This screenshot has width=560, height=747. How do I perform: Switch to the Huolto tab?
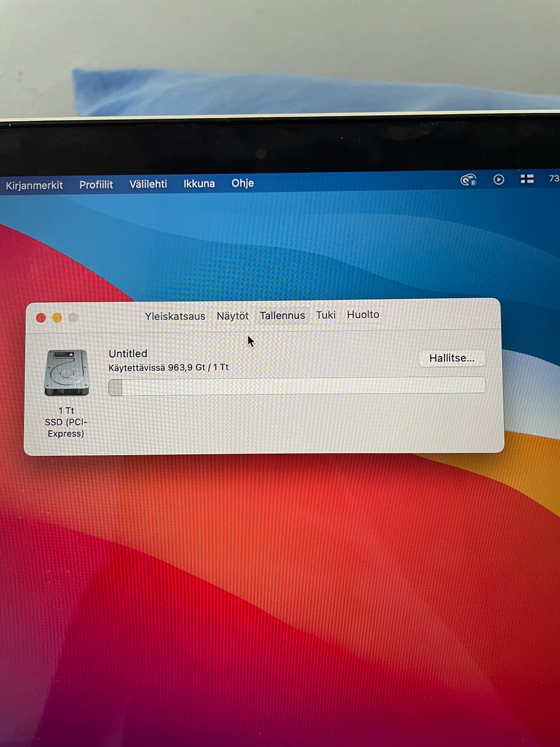coord(363,314)
